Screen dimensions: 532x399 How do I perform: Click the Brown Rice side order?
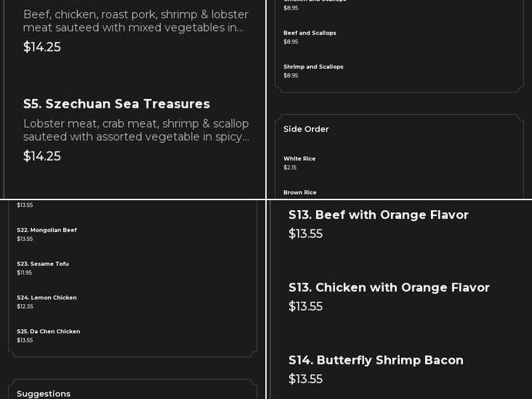[x=299, y=192]
